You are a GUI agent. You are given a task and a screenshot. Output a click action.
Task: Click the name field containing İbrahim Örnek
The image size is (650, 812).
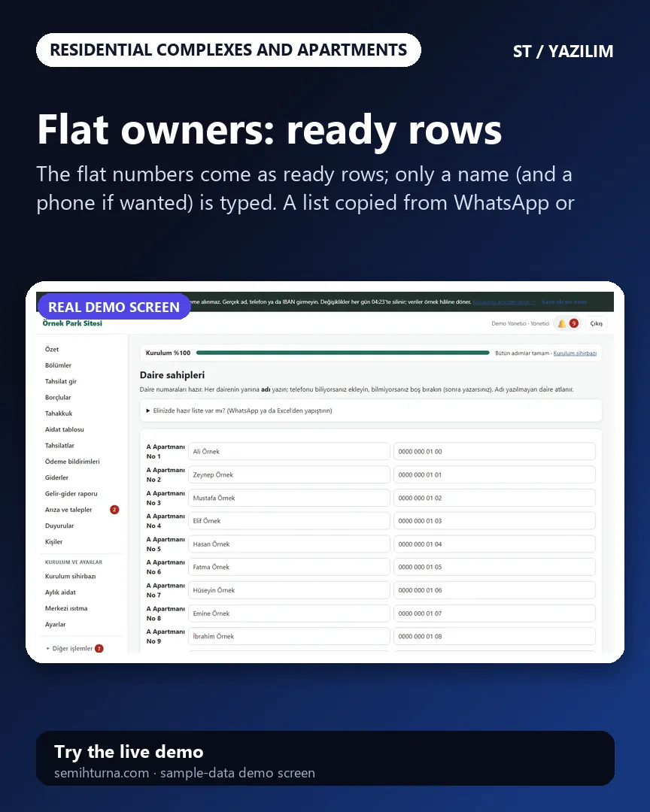coord(289,637)
